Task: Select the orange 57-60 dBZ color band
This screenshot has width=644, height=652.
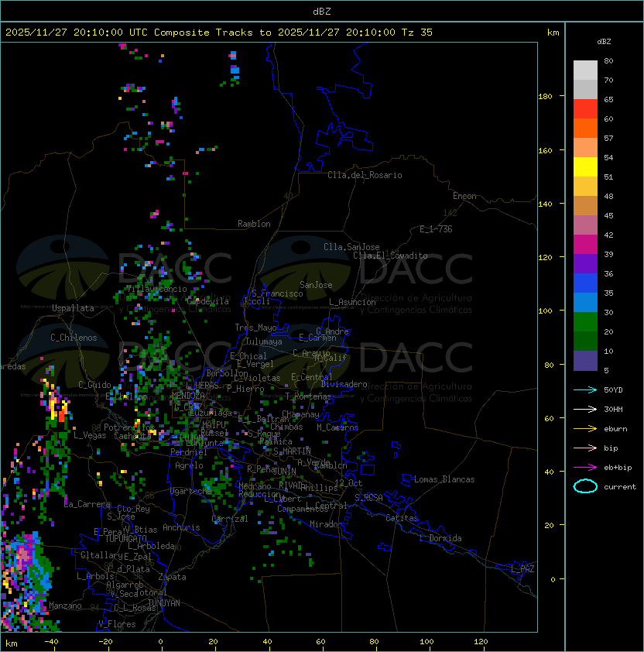Action: point(585,129)
